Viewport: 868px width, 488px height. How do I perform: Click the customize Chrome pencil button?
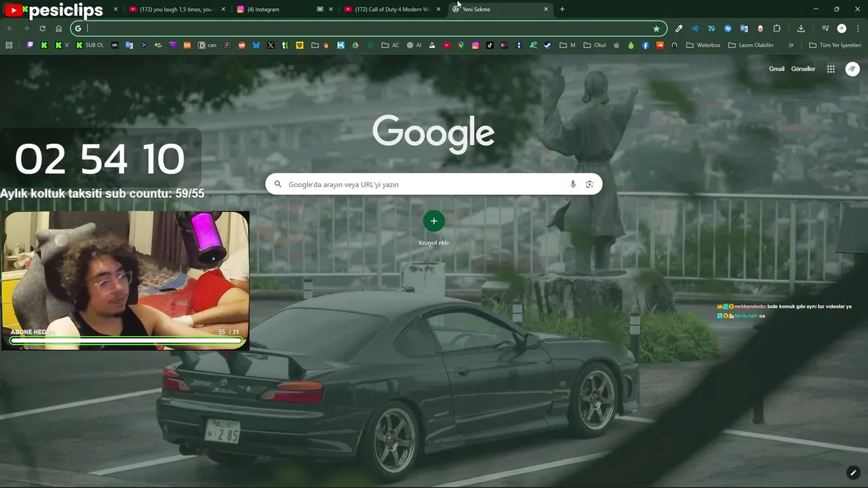(x=853, y=472)
